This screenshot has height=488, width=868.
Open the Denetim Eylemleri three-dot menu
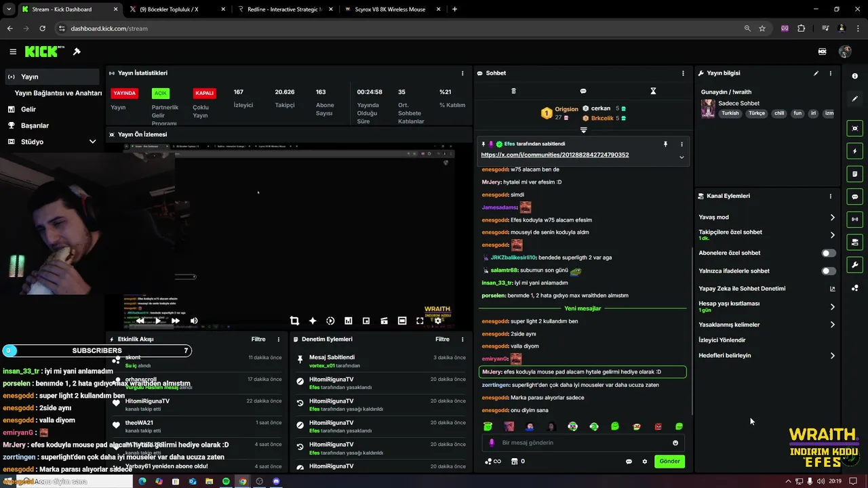462,340
